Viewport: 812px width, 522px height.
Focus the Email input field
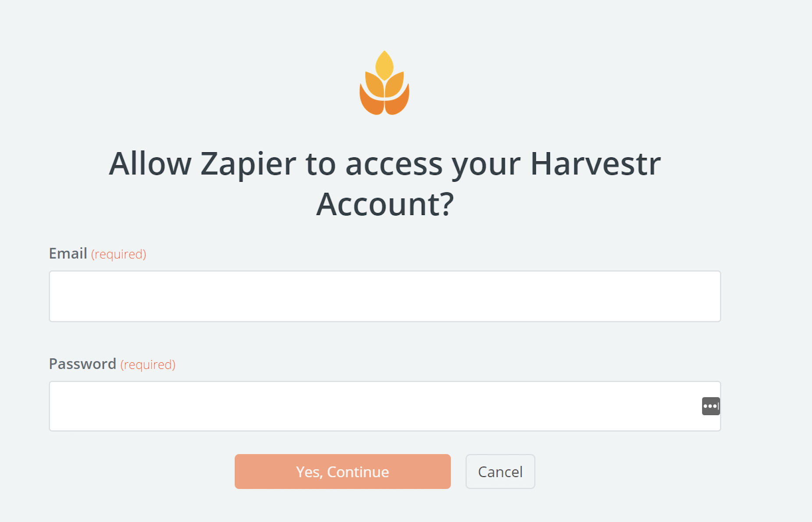385,296
